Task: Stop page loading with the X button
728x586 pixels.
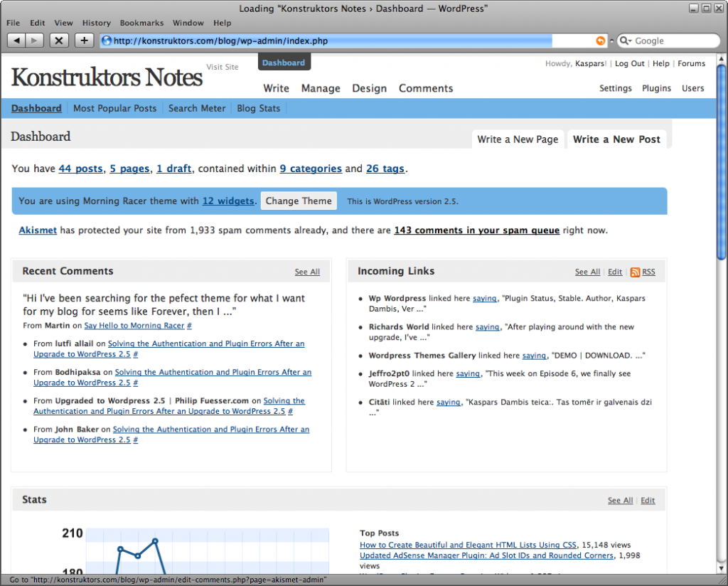Action: tap(60, 41)
